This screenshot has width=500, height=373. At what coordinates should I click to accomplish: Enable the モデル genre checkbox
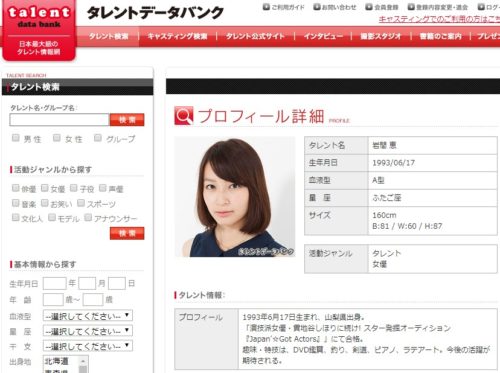(52, 217)
